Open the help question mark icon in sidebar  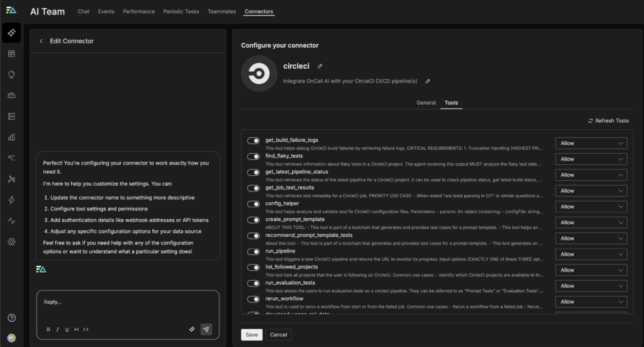(11, 318)
